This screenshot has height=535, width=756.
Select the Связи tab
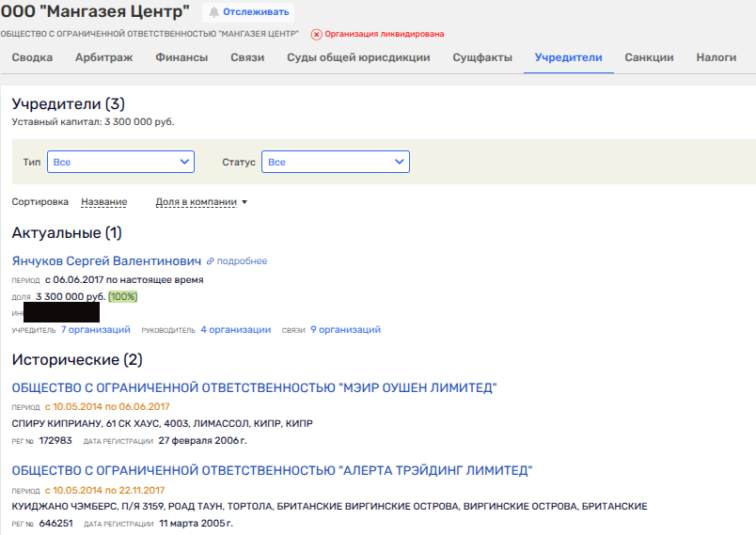point(247,58)
